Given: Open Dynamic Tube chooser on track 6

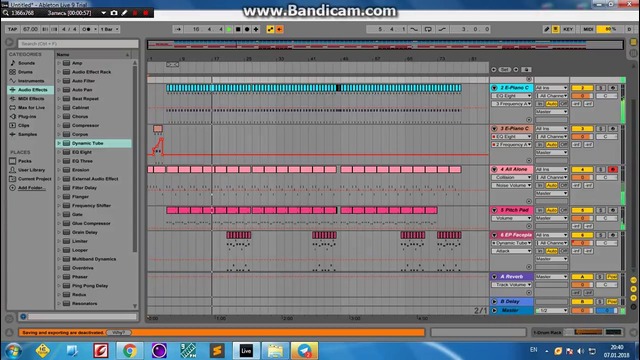Looking at the screenshot, I should pos(511,243).
